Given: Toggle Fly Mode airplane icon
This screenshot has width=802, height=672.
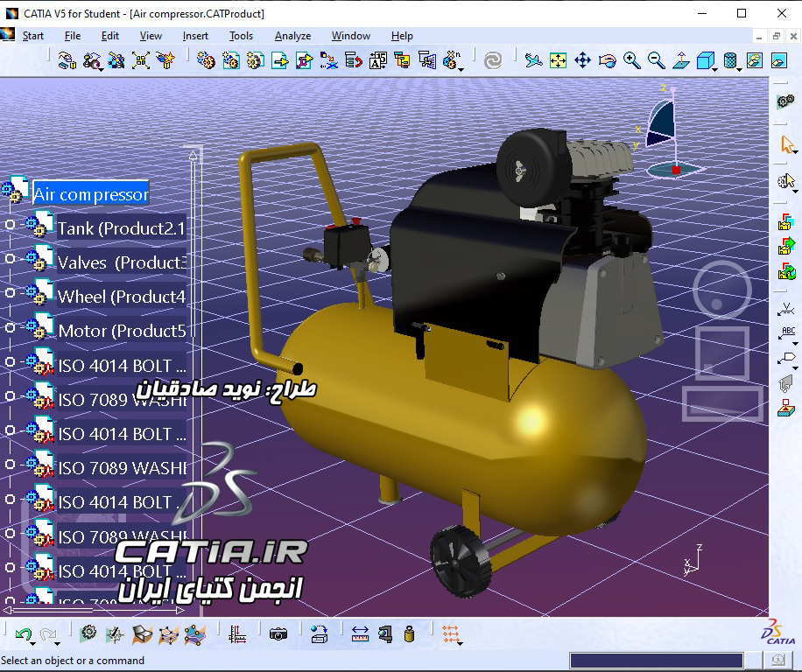Looking at the screenshot, I should pyautogui.click(x=533, y=60).
